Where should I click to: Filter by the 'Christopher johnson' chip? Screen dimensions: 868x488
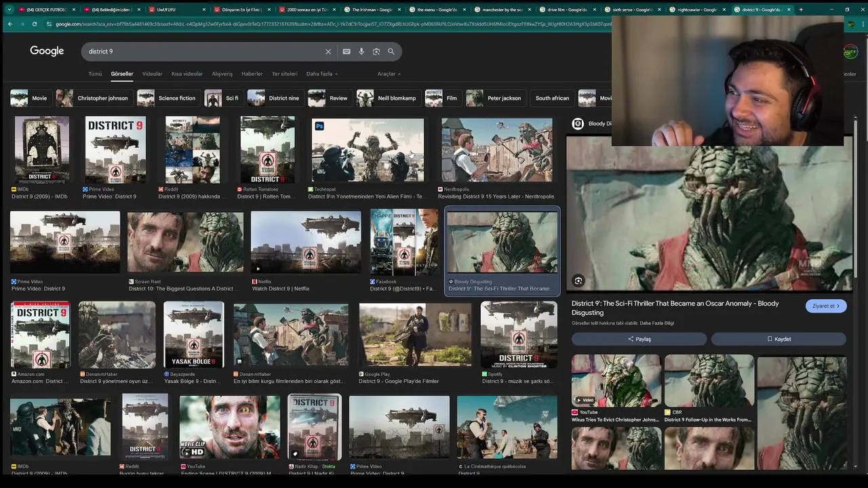[x=94, y=98]
